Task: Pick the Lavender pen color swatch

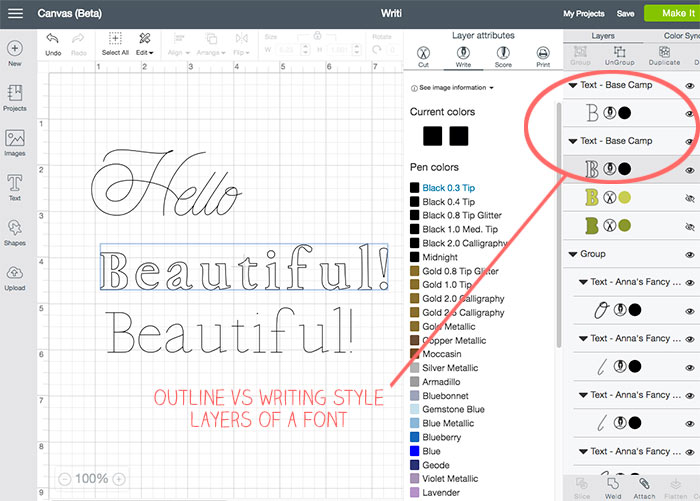Action: [415, 493]
